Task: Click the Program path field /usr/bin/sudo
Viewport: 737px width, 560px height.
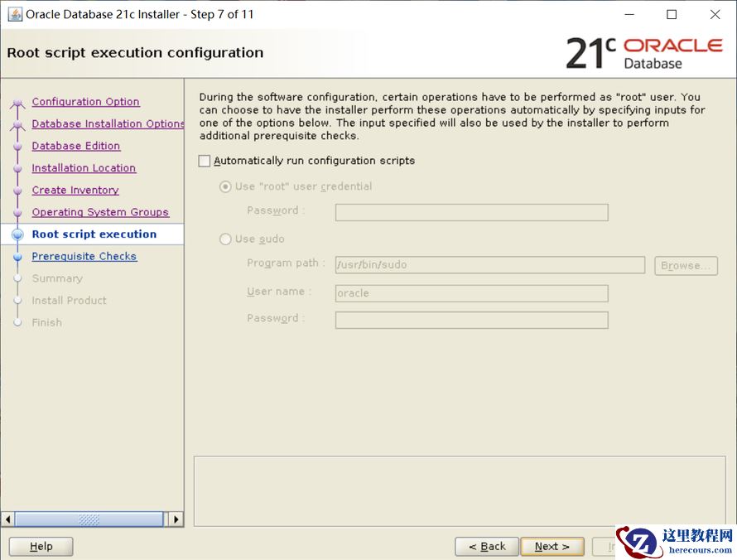Action: click(x=489, y=265)
